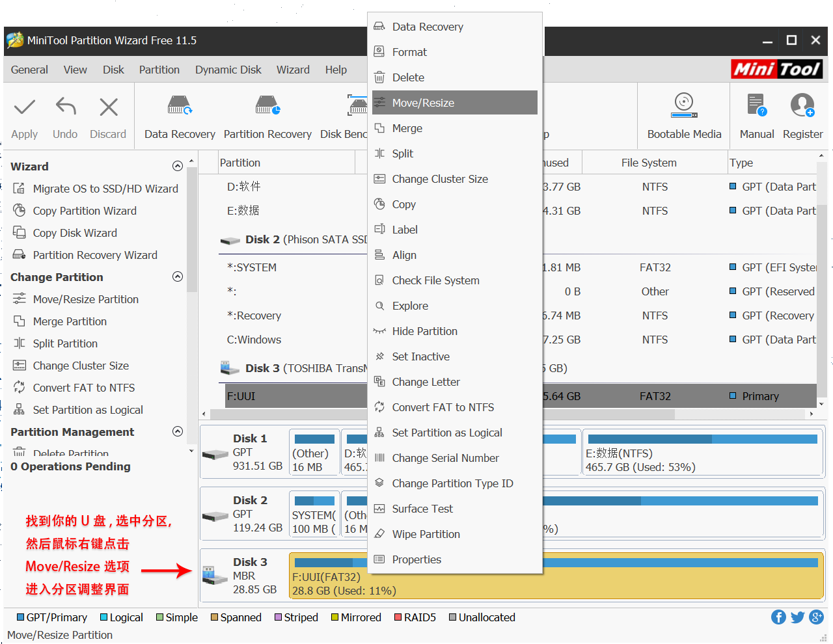Image resolution: width=833 pixels, height=644 pixels.
Task: Collapse the Wizard section
Action: pyautogui.click(x=177, y=166)
